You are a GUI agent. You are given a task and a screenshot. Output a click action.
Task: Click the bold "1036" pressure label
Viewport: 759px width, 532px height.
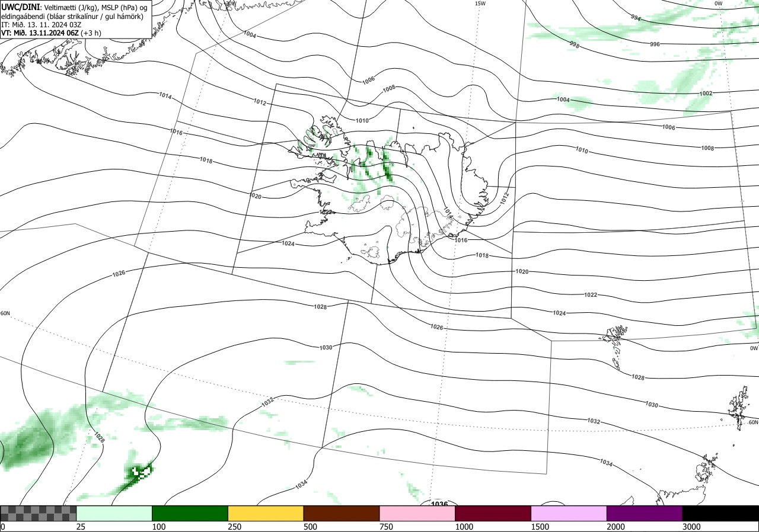[439, 504]
